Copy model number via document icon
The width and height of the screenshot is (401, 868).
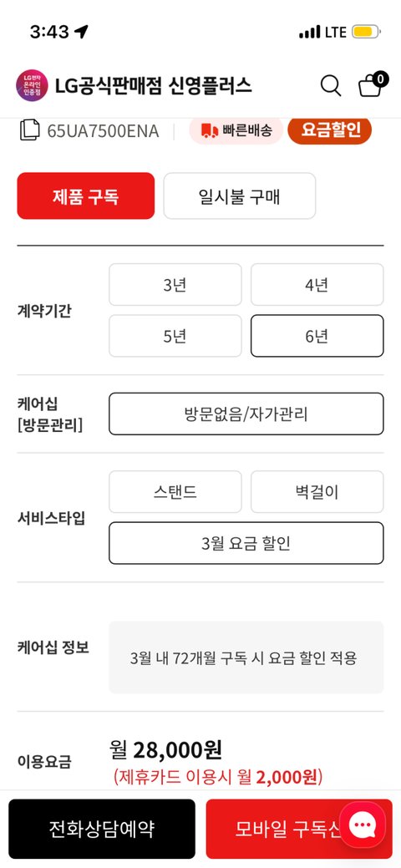pos(30,130)
